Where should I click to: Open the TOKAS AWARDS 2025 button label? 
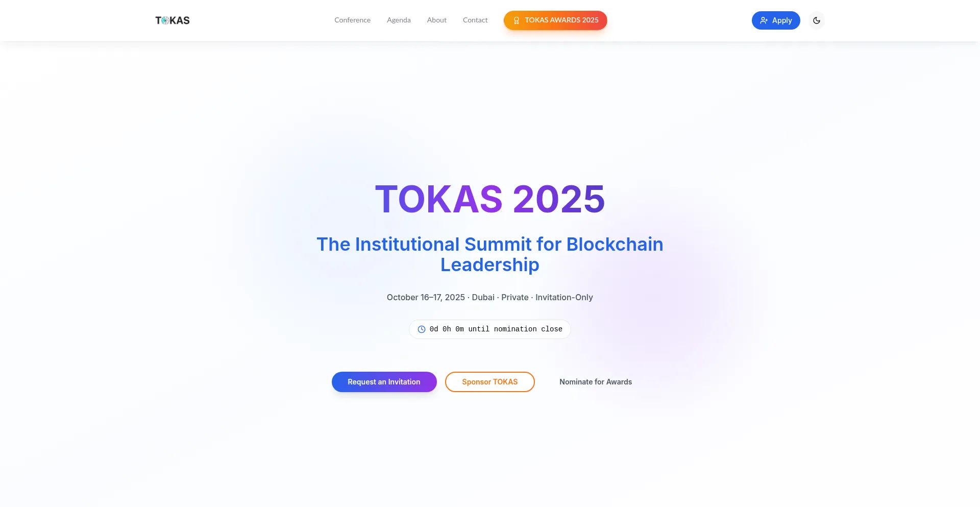pos(561,20)
